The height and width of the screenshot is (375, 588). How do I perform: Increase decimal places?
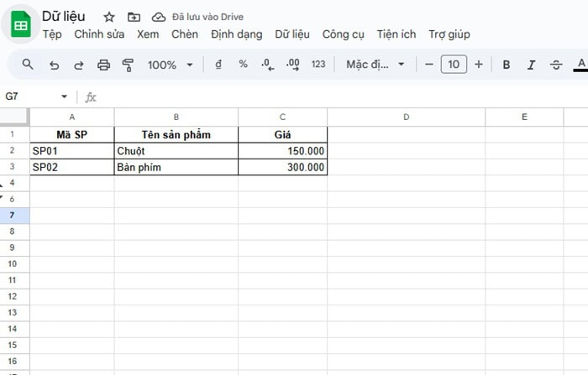click(x=292, y=65)
